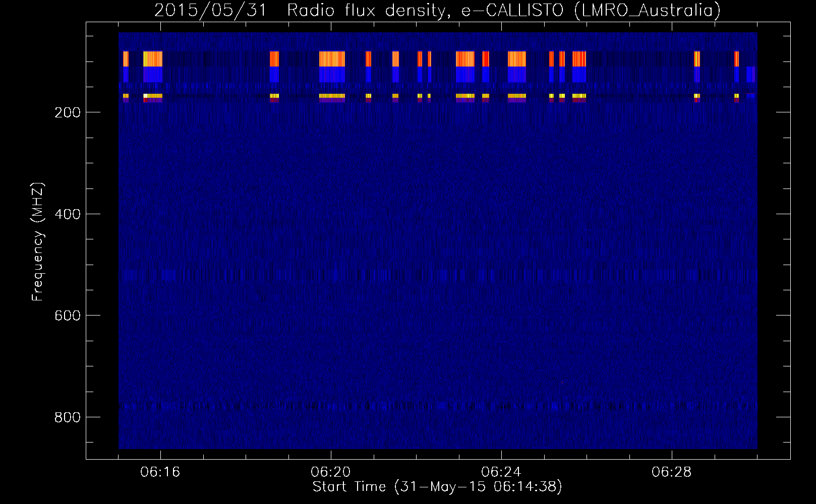Click the 'Frequency (MHZ)' y-axis label
816x504 pixels.
tap(38, 242)
